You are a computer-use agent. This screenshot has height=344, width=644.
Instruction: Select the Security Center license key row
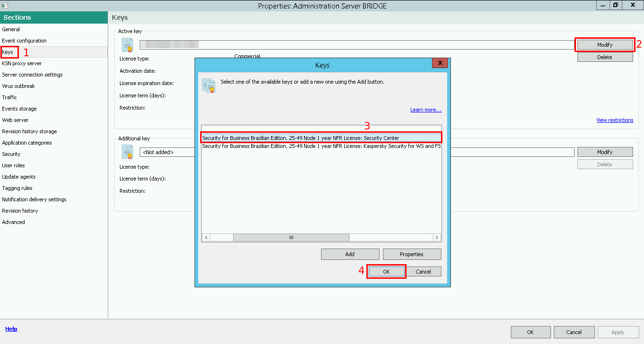tap(321, 138)
